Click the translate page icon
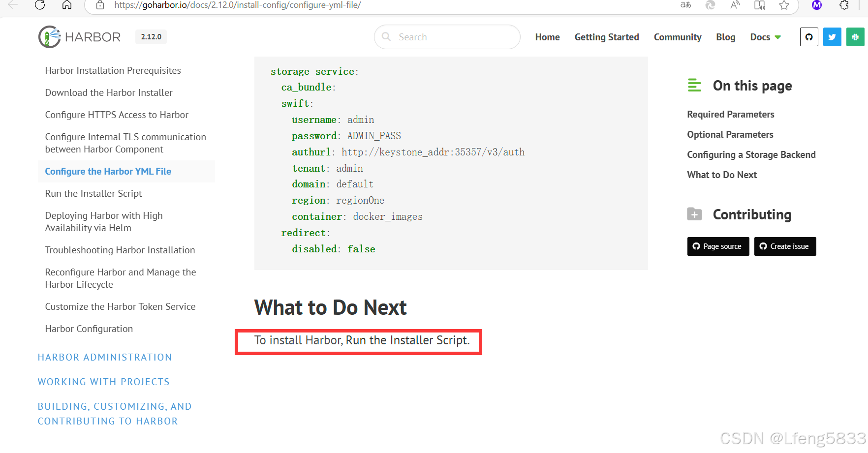This screenshot has width=868, height=453. pyautogui.click(x=685, y=5)
